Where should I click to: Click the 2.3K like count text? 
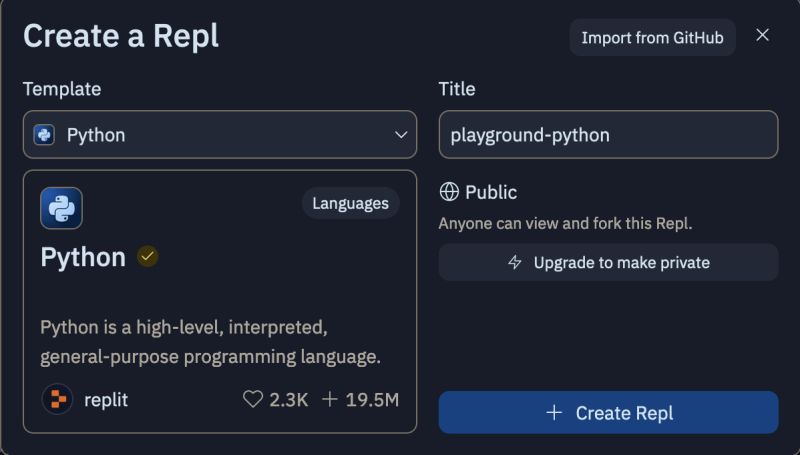point(289,400)
